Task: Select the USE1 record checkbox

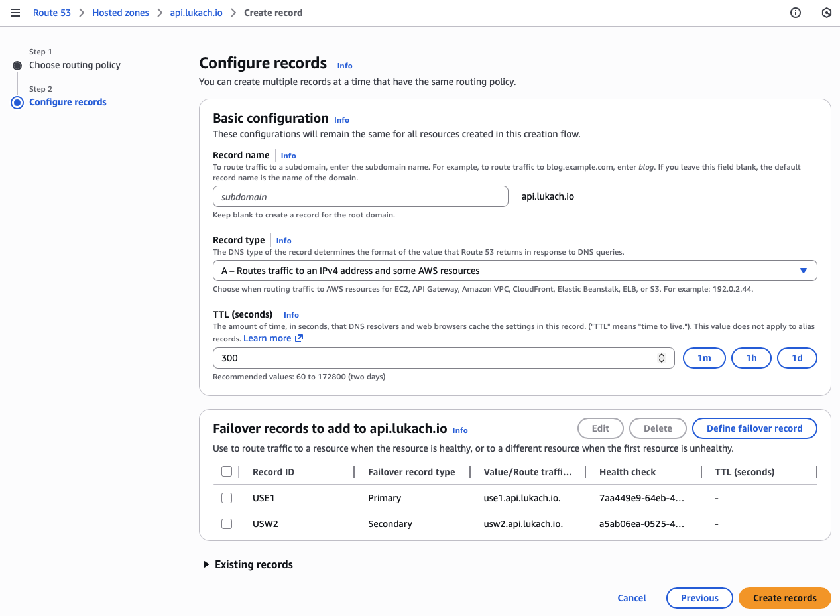Action: pos(227,498)
